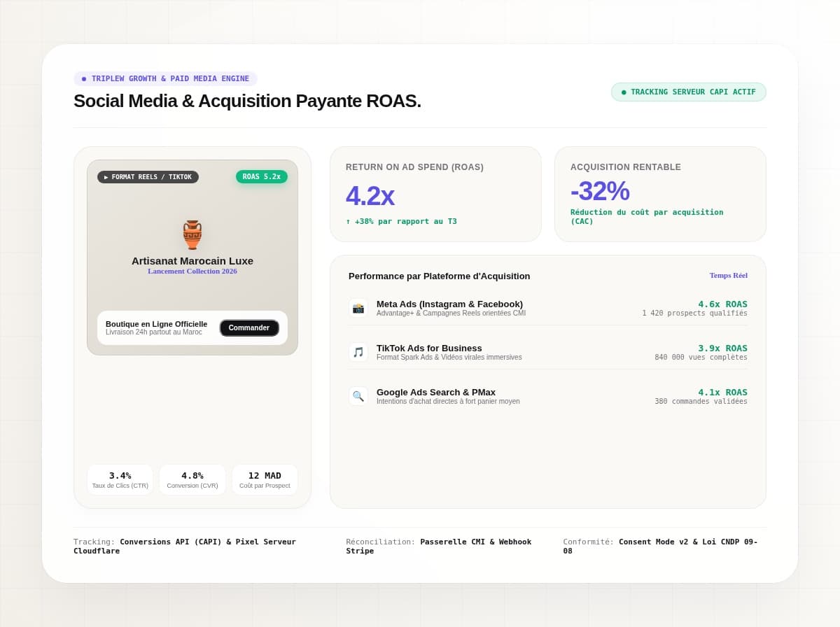
Task: Click the +38% par rapport au T3 text
Action: point(401,221)
